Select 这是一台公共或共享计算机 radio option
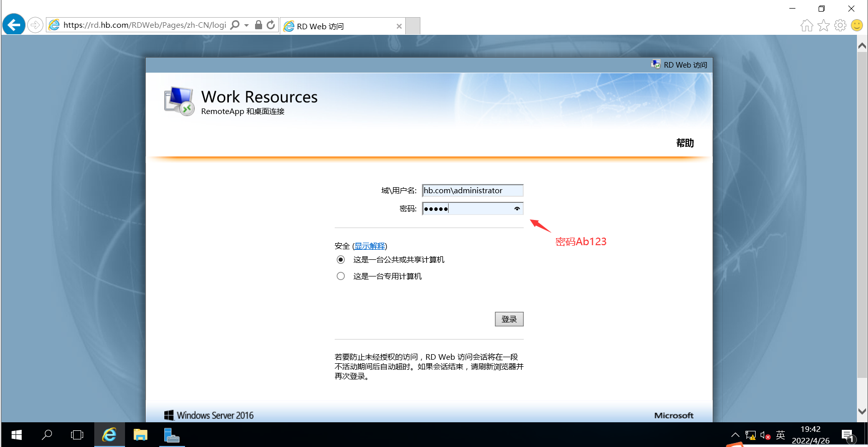The width and height of the screenshot is (868, 447). (341, 259)
